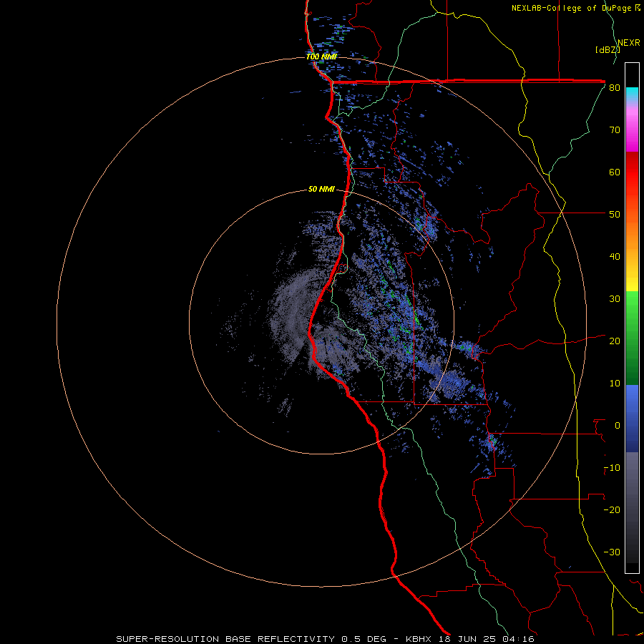Click the red segment of the color bar
Image resolution: width=644 pixels, height=644 pixels.
pos(632,168)
